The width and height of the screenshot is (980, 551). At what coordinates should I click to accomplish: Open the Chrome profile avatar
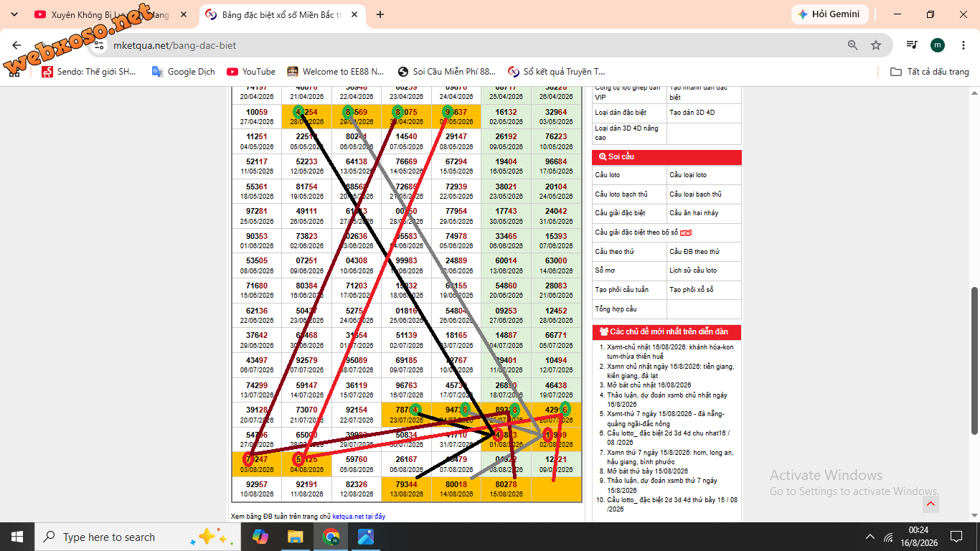tap(938, 45)
